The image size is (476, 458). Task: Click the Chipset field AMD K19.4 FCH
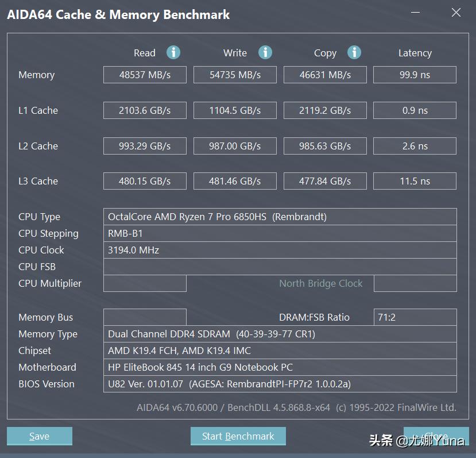tap(280, 351)
